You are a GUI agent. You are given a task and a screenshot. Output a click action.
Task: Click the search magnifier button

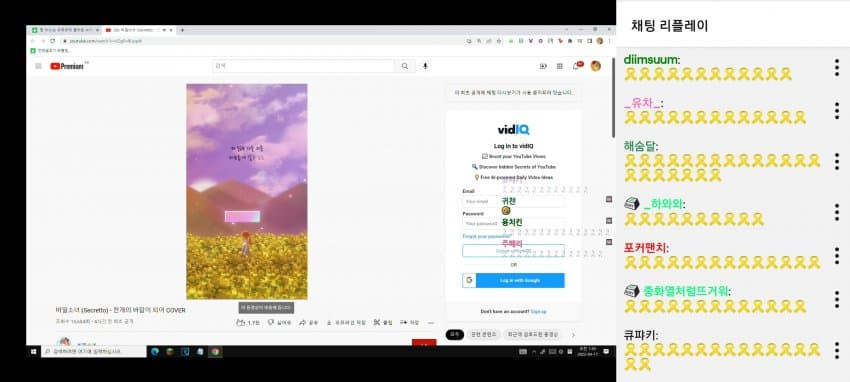tap(405, 66)
